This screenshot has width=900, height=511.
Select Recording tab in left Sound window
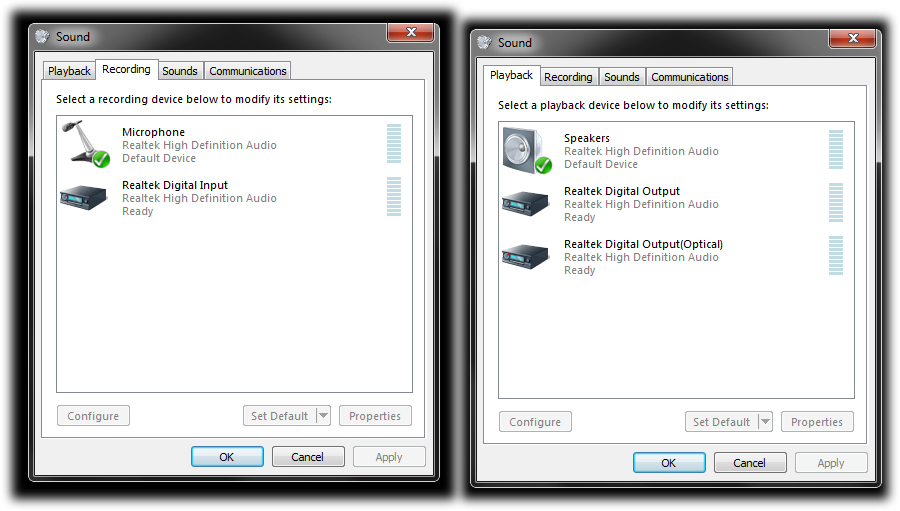(x=126, y=69)
